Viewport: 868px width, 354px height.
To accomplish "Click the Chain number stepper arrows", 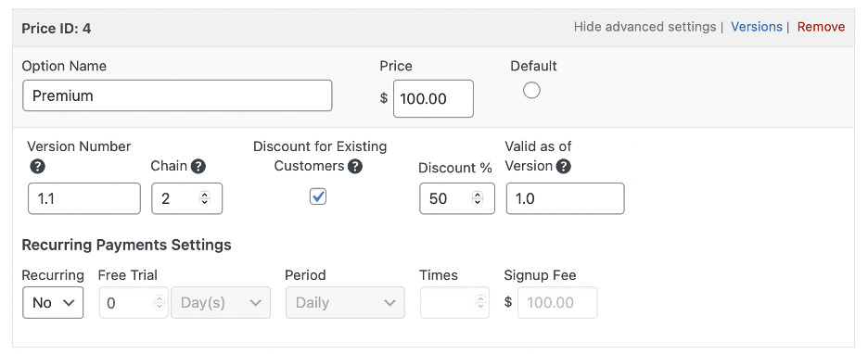I will tap(205, 198).
